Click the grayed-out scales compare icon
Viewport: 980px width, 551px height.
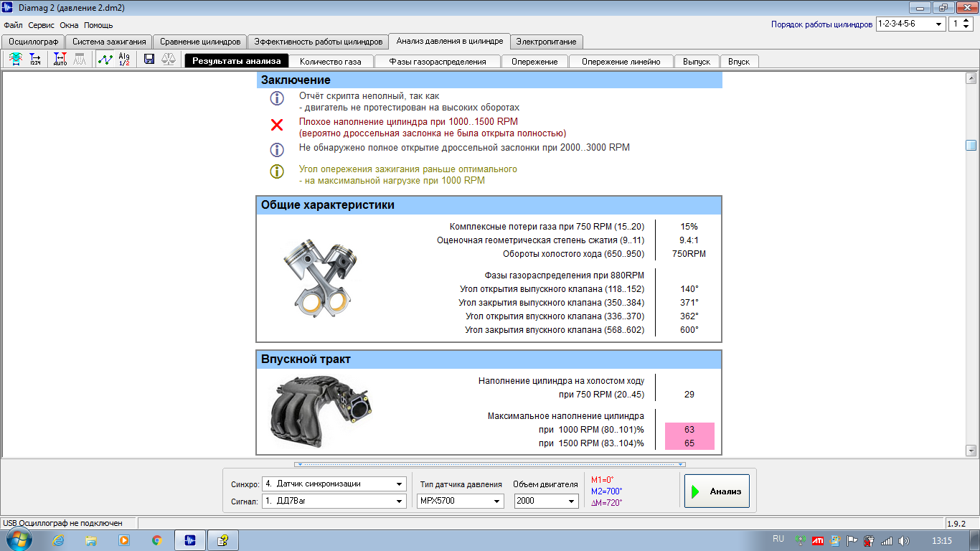coord(169,60)
